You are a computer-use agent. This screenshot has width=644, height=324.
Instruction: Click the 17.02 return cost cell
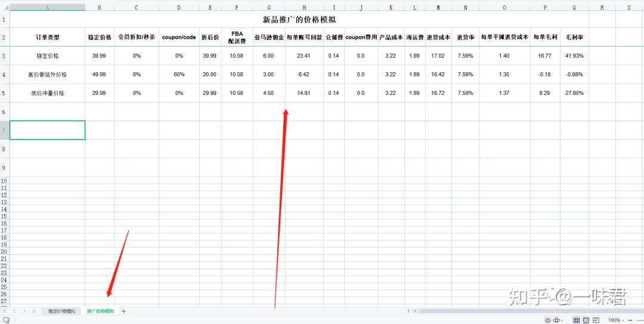tap(438, 56)
